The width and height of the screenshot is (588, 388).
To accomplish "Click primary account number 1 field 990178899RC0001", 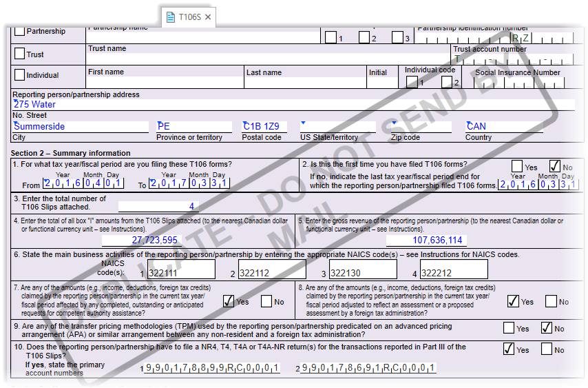I will (x=212, y=368).
